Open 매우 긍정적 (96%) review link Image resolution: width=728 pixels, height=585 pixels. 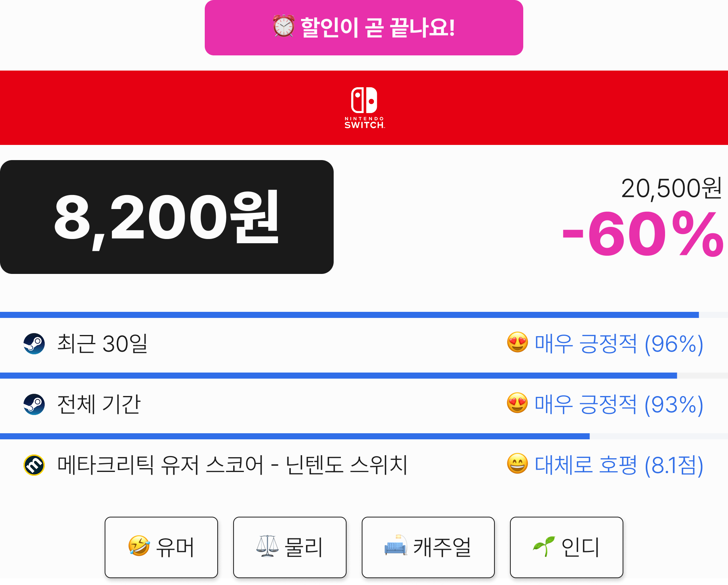(619, 344)
